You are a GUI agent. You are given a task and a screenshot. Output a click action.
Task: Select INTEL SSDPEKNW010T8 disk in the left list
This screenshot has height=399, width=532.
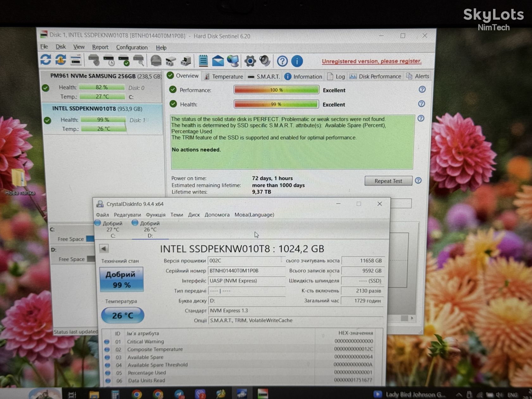click(102, 119)
